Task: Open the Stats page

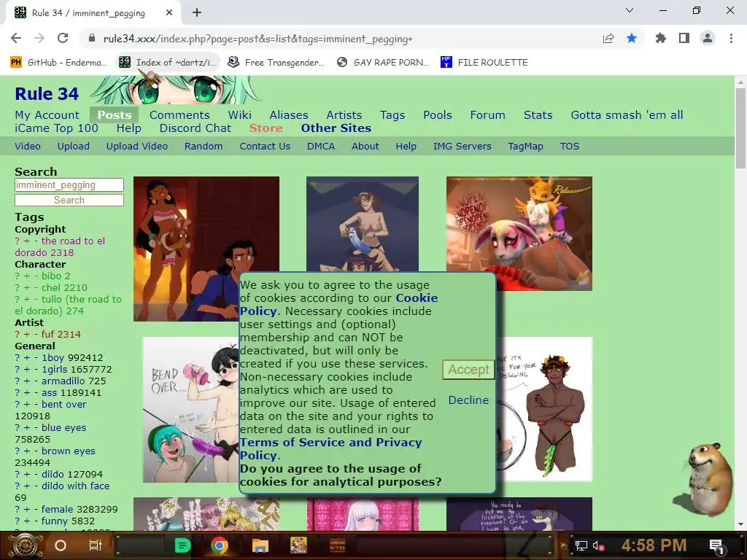Action: click(x=538, y=115)
